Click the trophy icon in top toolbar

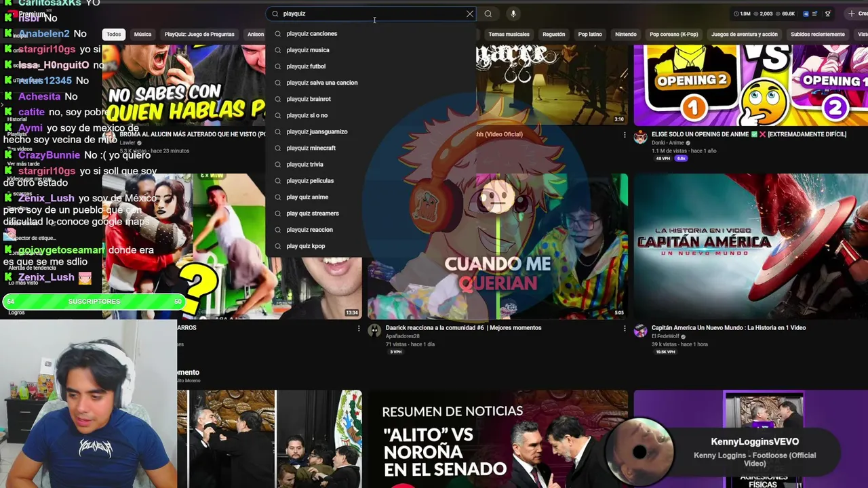point(827,14)
